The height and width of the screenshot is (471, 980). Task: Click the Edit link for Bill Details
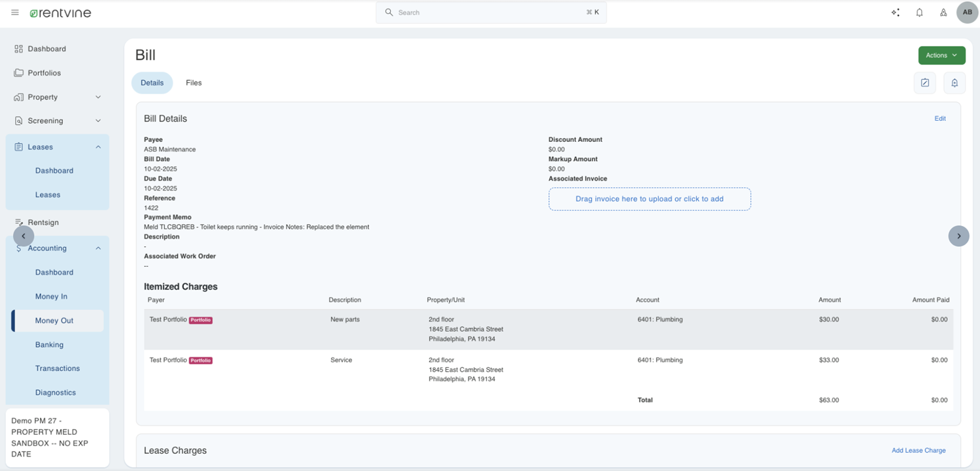[940, 118]
